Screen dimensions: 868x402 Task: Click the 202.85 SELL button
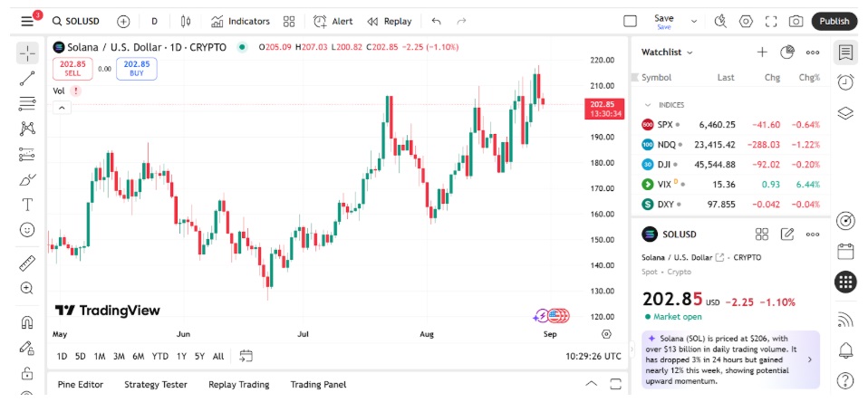(x=72, y=69)
